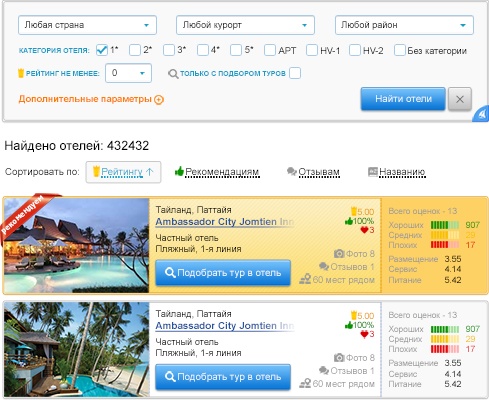This screenshot has width=489, height=400.
Task: Open the Любая страна dropdown
Action: tap(87, 25)
